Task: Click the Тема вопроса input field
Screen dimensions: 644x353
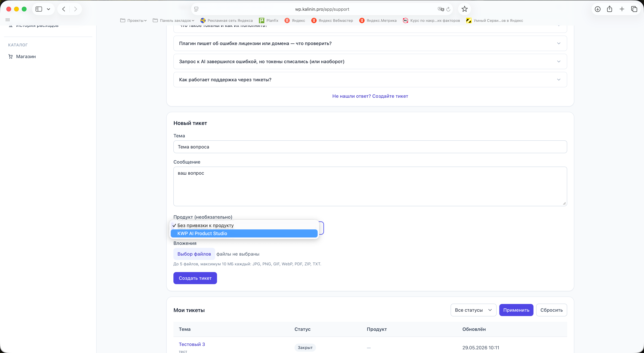Action: [x=370, y=147]
